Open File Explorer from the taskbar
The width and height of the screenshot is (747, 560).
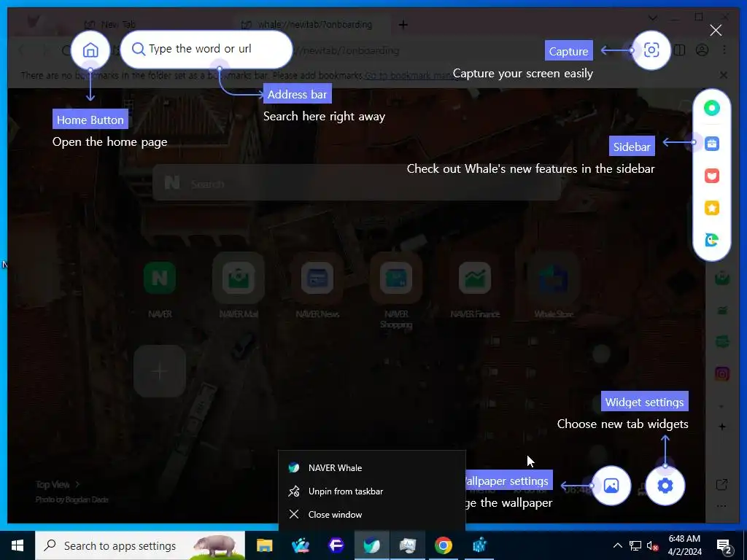(264, 545)
